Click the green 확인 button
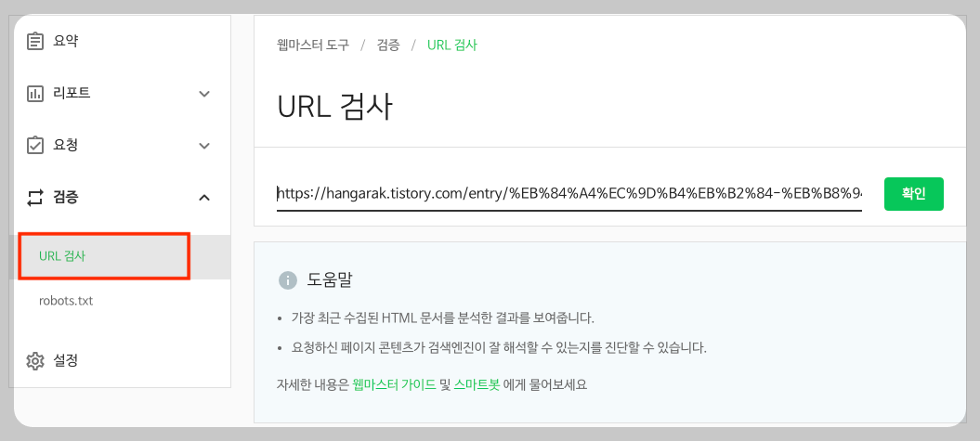 914,194
